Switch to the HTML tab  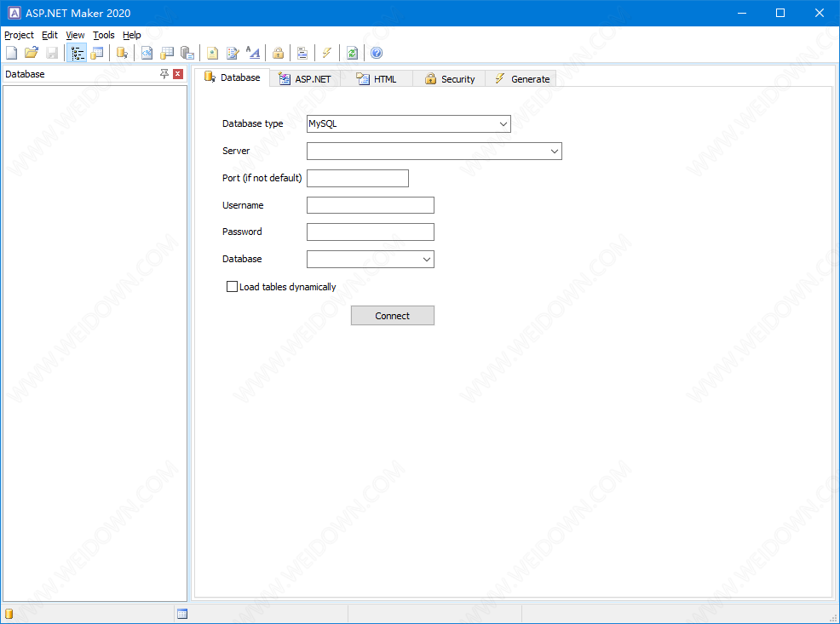click(377, 78)
